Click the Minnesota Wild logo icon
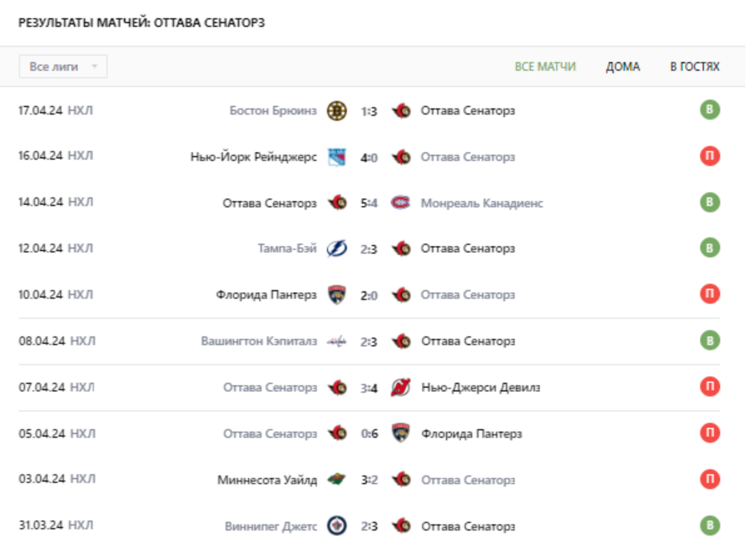The width and height of the screenshot is (749, 560). 337,480
